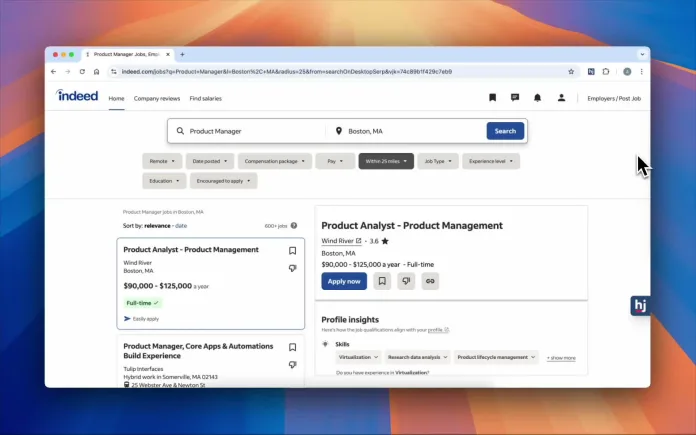Bookmark the Tulip Interfaces Product Manager listing

(292, 347)
